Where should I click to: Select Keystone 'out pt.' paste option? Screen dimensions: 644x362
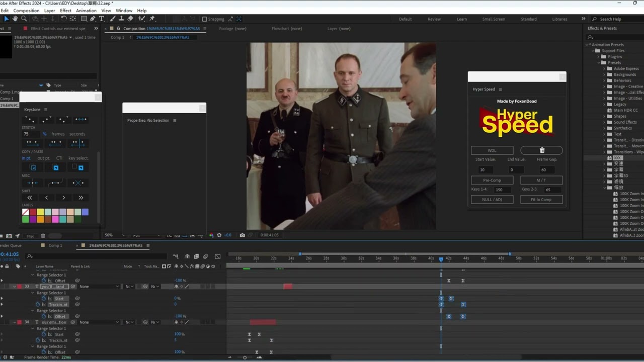point(43,158)
